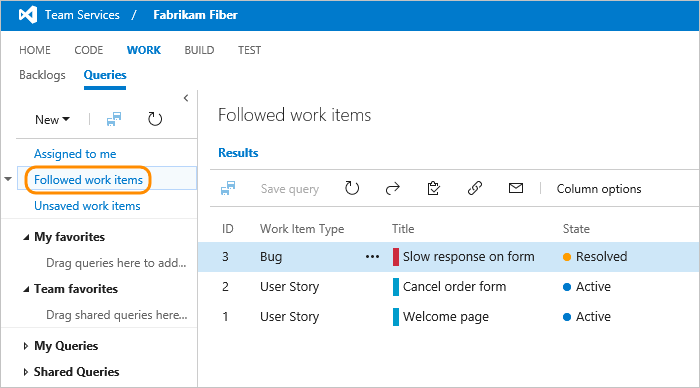This screenshot has height=388, width=700.
Task: Click Fabrikam Fiber project name
Action: tap(195, 15)
